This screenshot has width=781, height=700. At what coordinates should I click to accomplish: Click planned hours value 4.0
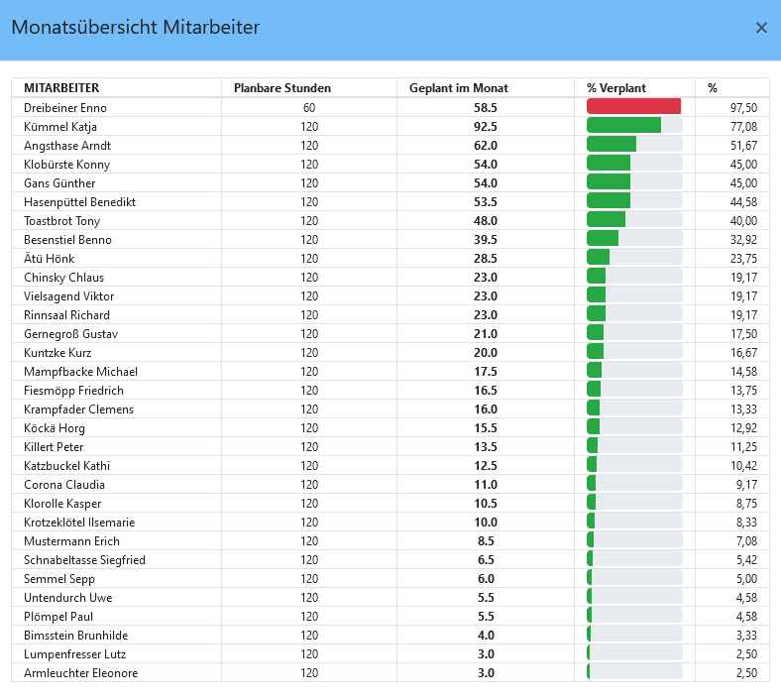coord(486,636)
